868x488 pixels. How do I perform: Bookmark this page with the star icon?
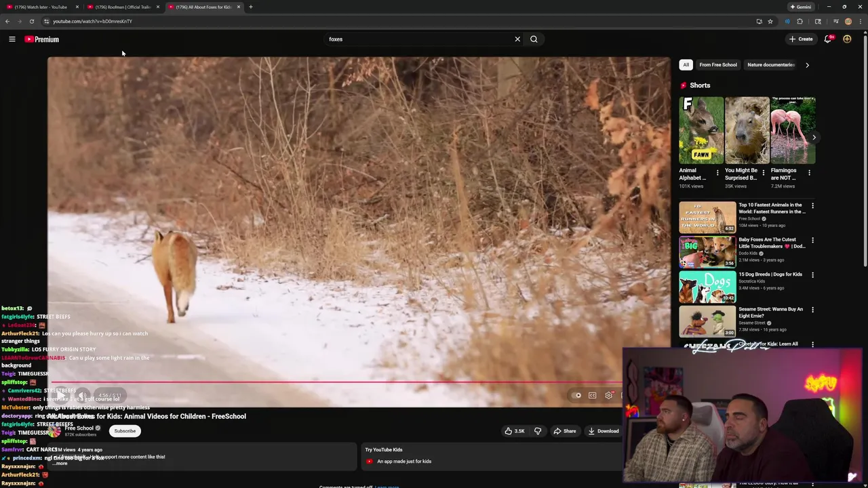[x=770, y=21]
